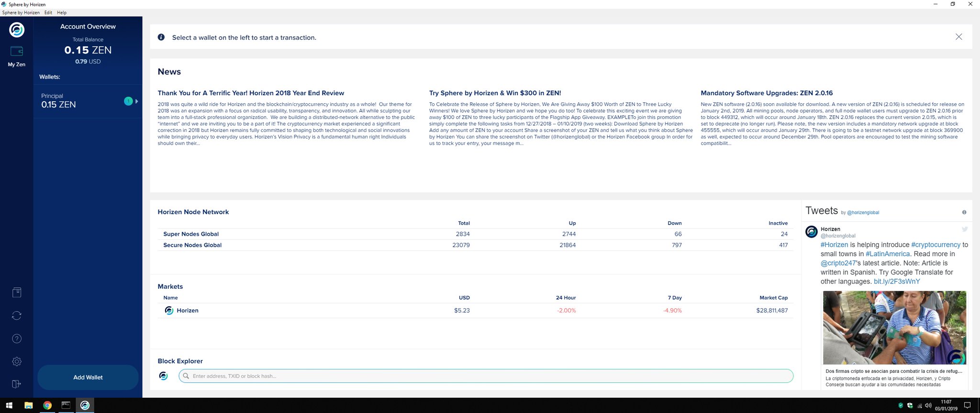The width and height of the screenshot is (980, 413).
Task: Open the Help menu
Action: (x=62, y=12)
